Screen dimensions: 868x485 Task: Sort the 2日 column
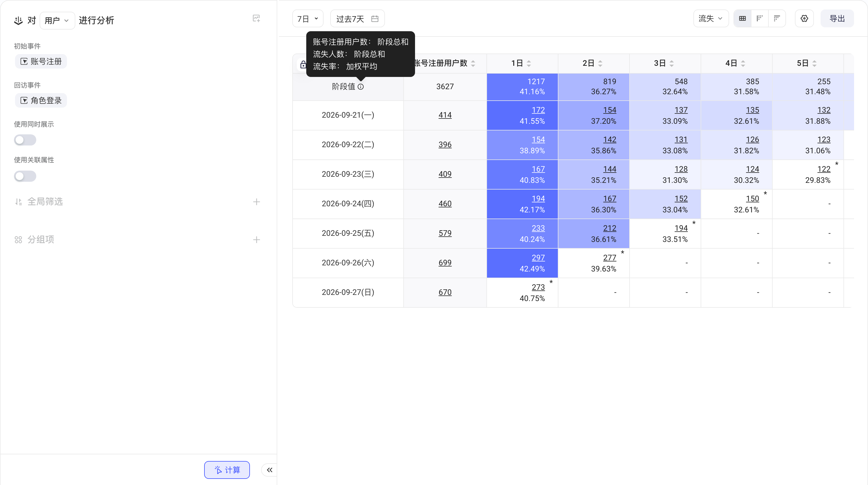tap(600, 63)
